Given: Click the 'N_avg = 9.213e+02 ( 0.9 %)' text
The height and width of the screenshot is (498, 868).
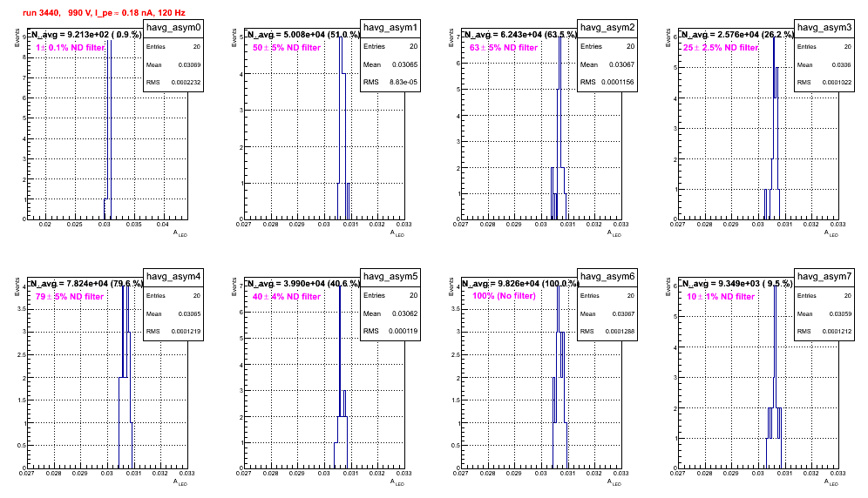Looking at the screenshot, I should point(86,34).
